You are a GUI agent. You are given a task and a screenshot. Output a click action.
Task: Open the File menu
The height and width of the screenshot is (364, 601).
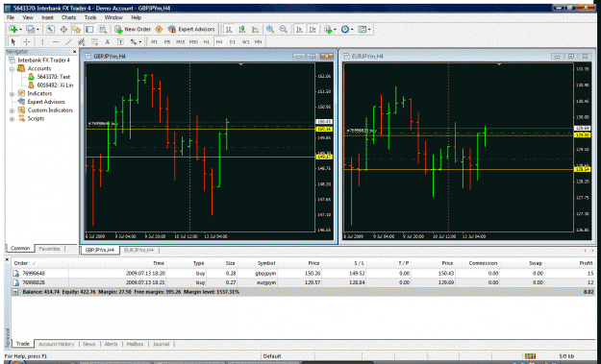point(11,17)
